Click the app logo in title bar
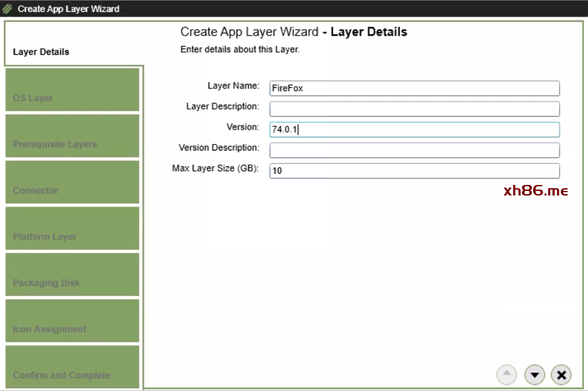588x391 pixels. pyautogui.click(x=8, y=9)
